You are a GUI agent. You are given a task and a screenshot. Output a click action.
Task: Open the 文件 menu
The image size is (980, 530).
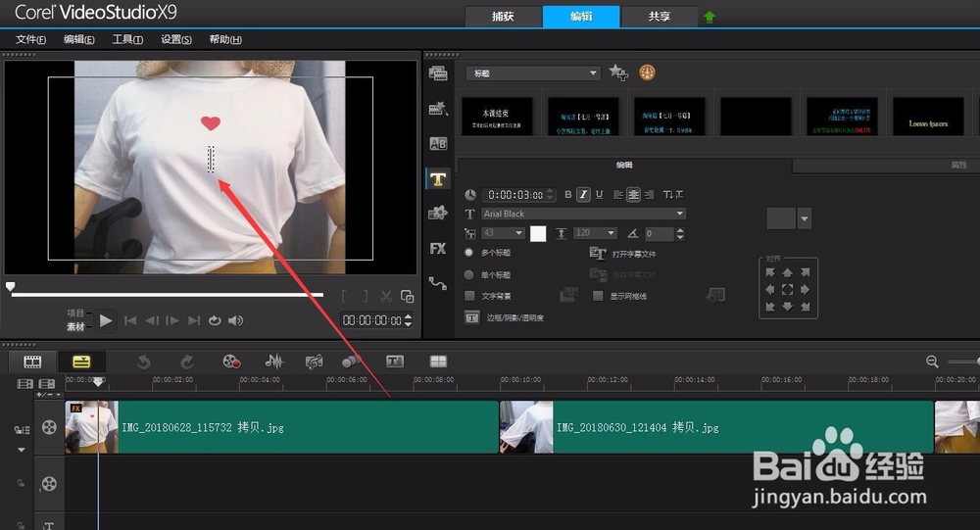30,39
